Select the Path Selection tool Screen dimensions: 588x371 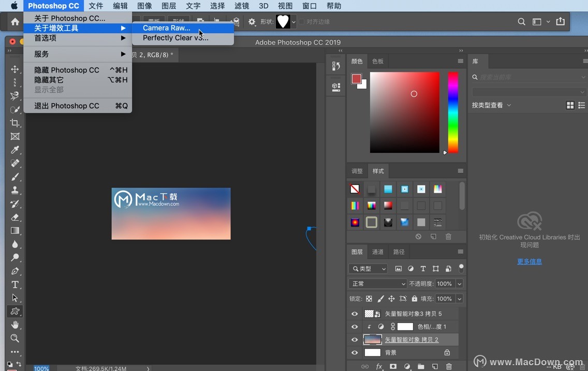[15, 298]
